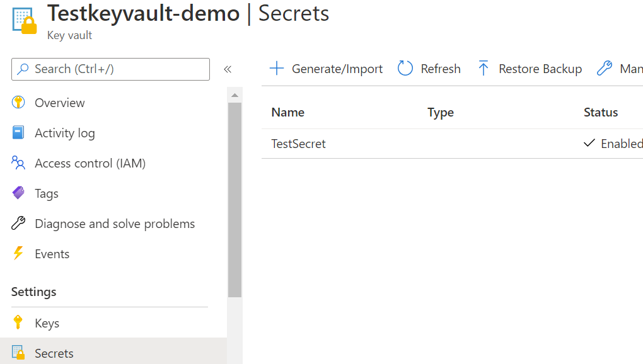643x364 pixels.
Task: Open the TestSecret entry
Action: tap(299, 144)
